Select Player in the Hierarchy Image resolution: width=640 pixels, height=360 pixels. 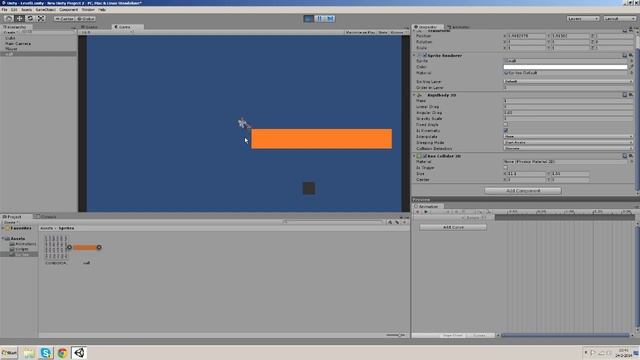11,49
